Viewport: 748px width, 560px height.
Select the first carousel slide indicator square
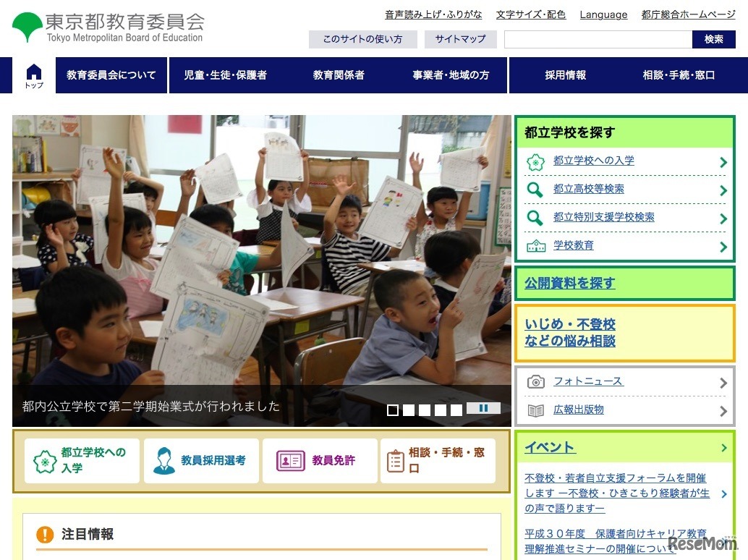tap(393, 410)
